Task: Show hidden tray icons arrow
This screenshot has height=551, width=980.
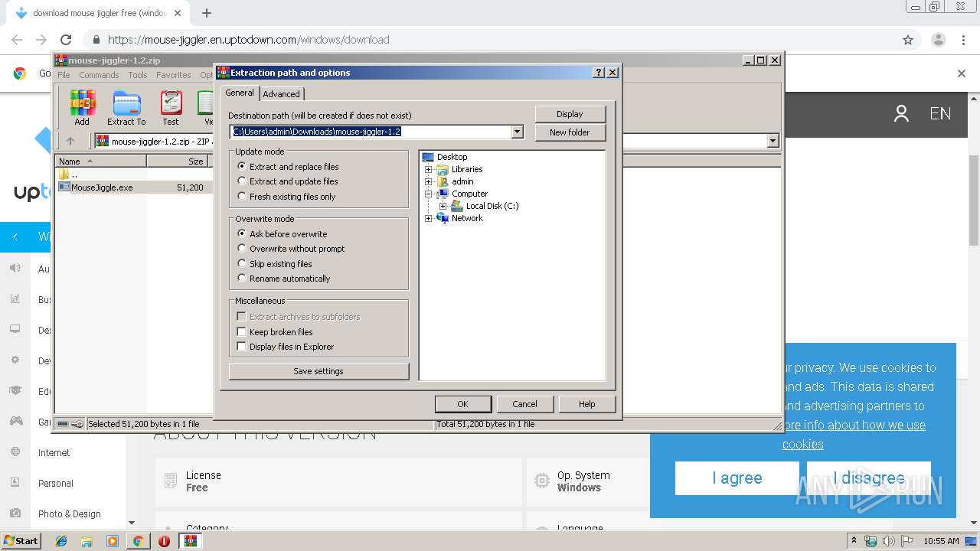Action: (854, 541)
